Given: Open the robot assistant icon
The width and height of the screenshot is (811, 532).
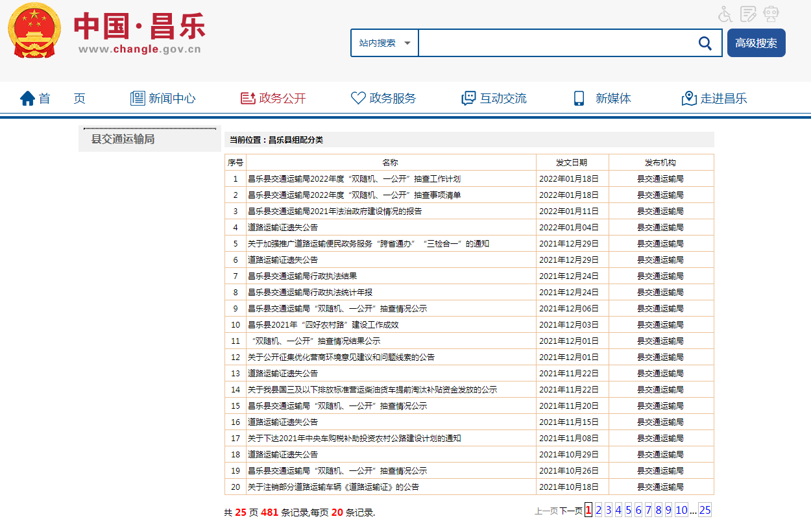Looking at the screenshot, I should pyautogui.click(x=771, y=14).
